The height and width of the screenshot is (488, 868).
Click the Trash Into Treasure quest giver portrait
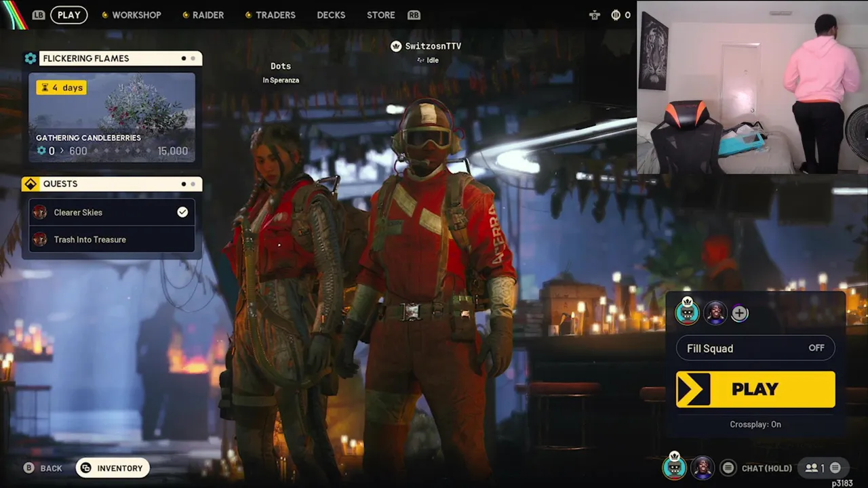point(40,239)
